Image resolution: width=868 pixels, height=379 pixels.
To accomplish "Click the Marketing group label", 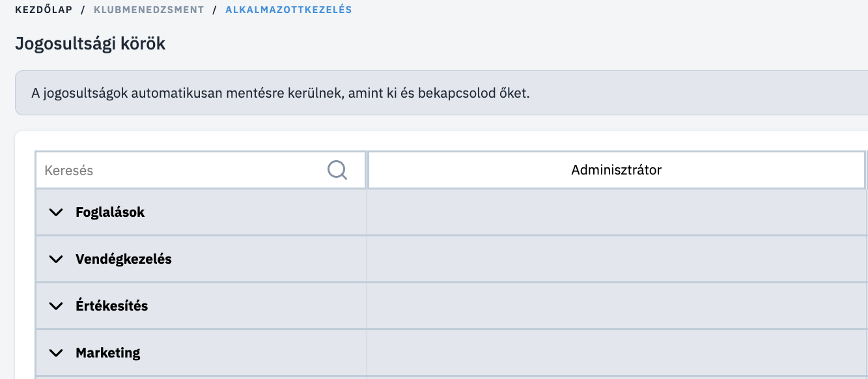I will point(108,353).
